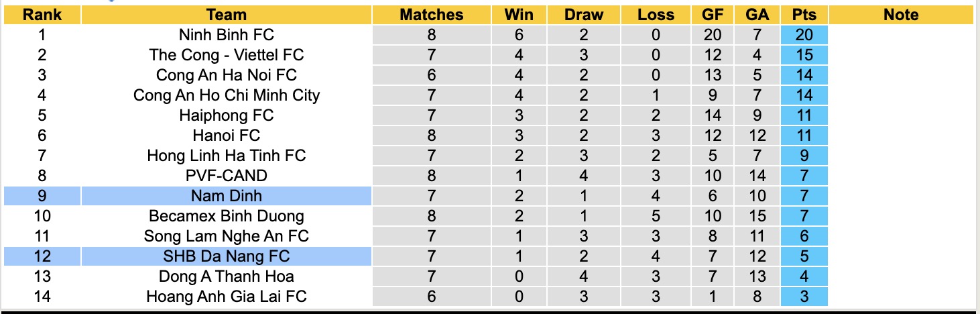Select the Hong Linh Ha Tinh FC entry

[x=227, y=156]
